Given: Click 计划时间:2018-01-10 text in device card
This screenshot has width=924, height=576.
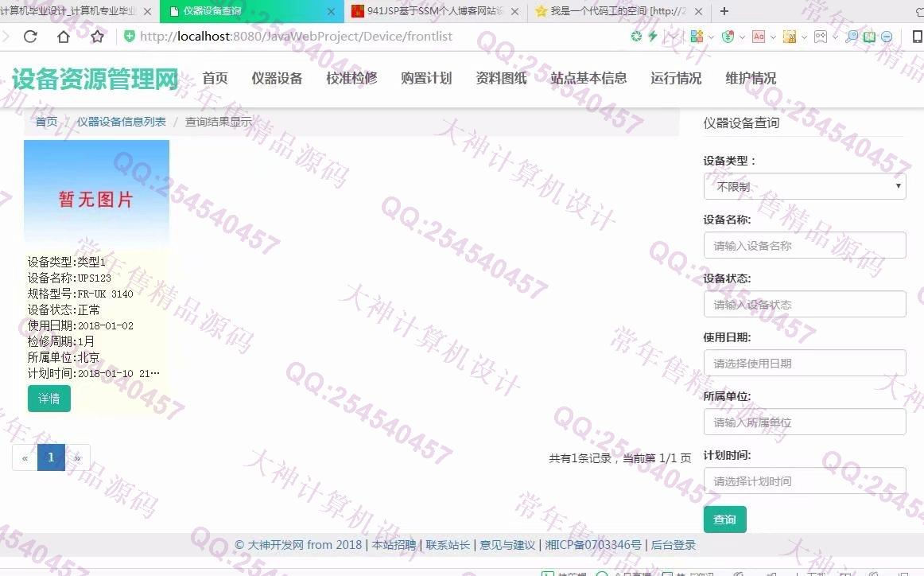Looking at the screenshot, I should click(x=93, y=373).
